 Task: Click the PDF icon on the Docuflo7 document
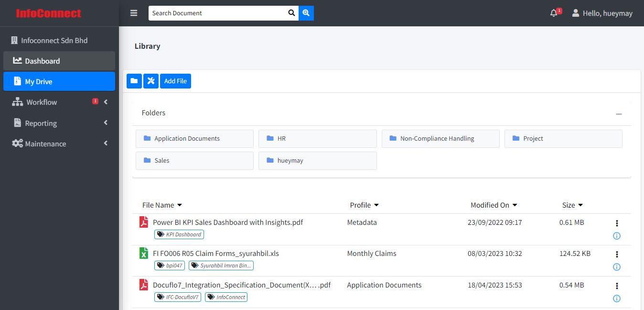[x=143, y=285]
